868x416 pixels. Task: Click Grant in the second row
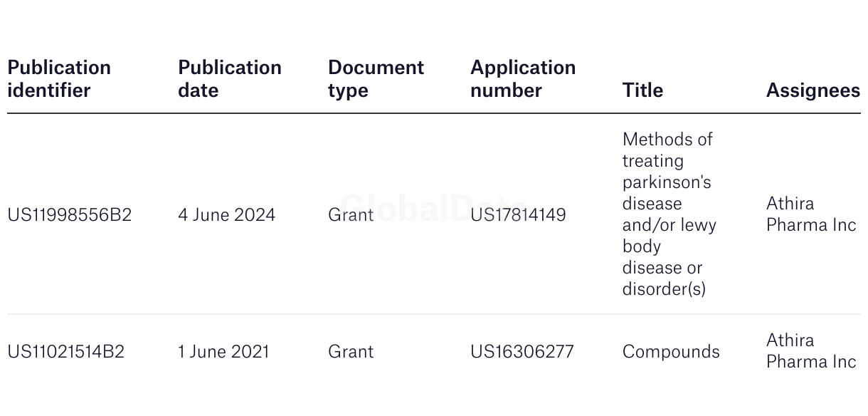tap(351, 351)
